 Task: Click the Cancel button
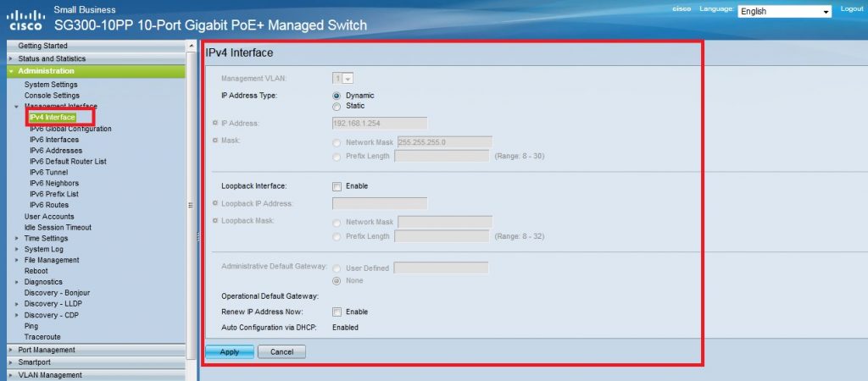point(281,352)
